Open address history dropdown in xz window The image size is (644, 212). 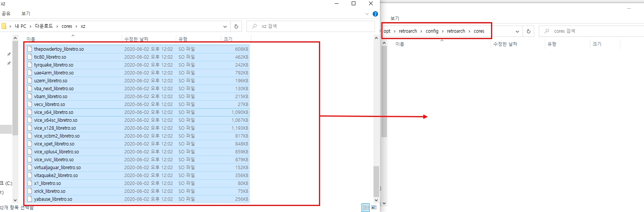225,26
